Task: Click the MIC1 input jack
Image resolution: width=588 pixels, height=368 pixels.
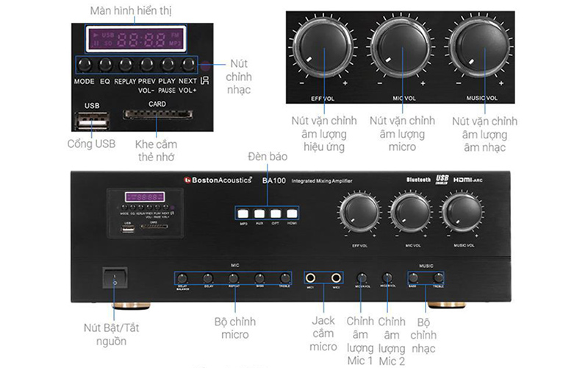Action: point(312,278)
